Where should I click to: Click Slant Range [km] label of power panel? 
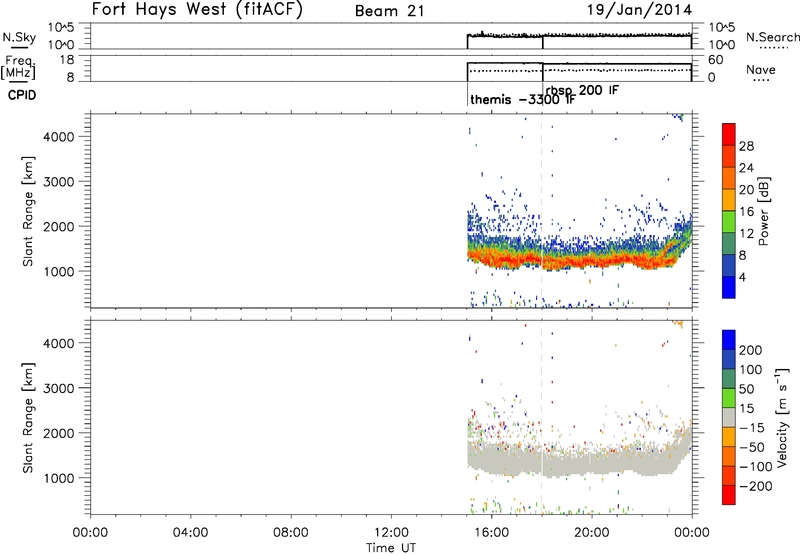[x=28, y=211]
